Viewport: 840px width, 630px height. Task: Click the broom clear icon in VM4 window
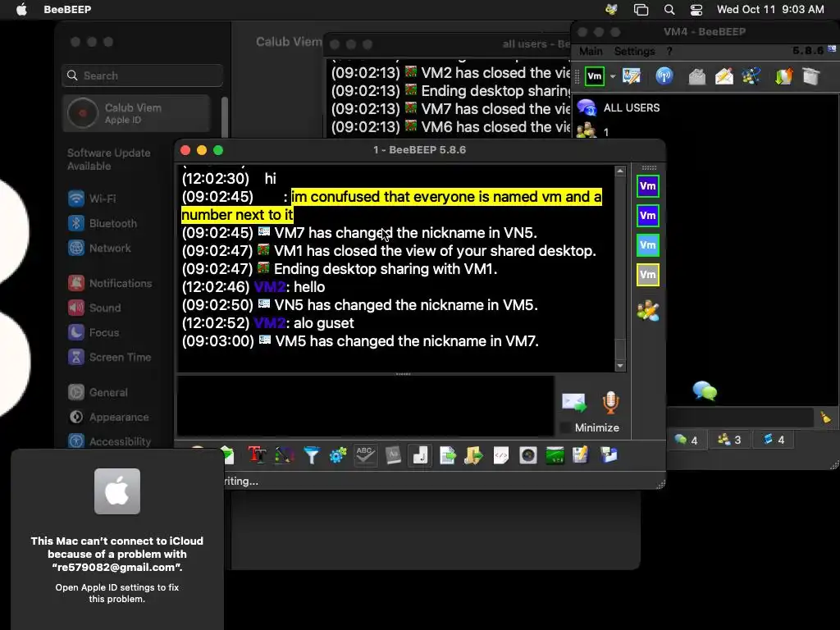coord(825,417)
